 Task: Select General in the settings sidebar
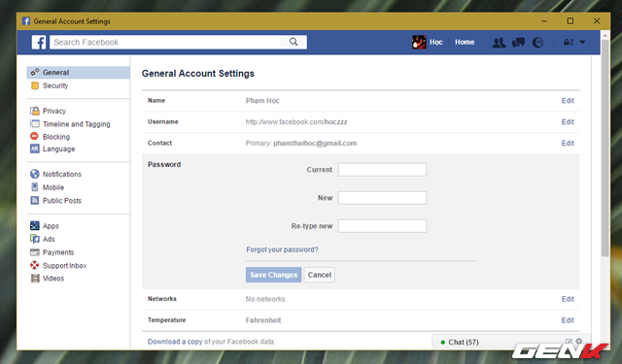pyautogui.click(x=78, y=73)
